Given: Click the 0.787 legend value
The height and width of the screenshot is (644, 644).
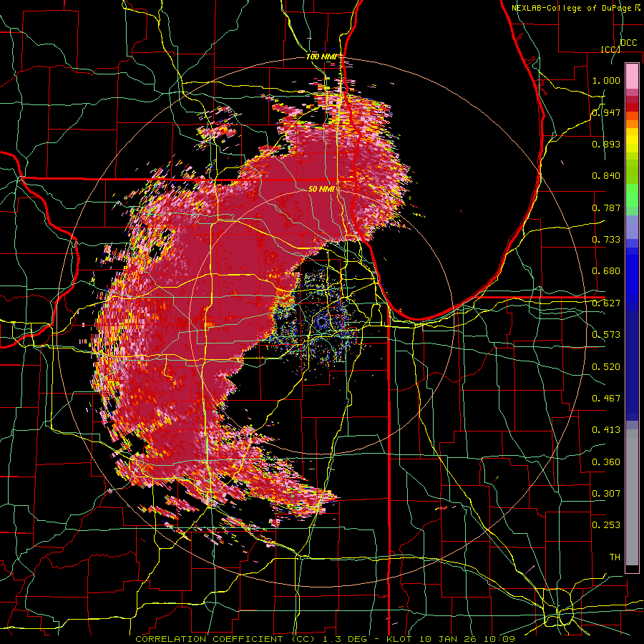Looking at the screenshot, I should tap(606, 208).
